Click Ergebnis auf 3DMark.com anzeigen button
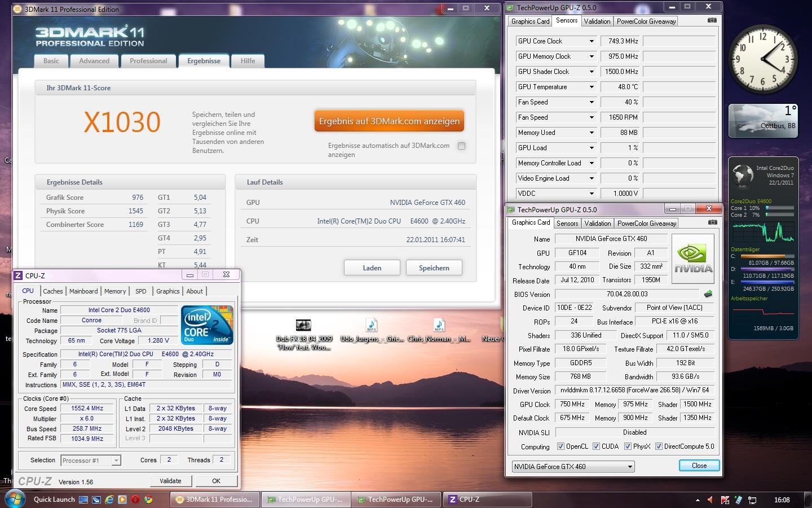Screen dimensions: 812x508 pyautogui.click(x=389, y=121)
